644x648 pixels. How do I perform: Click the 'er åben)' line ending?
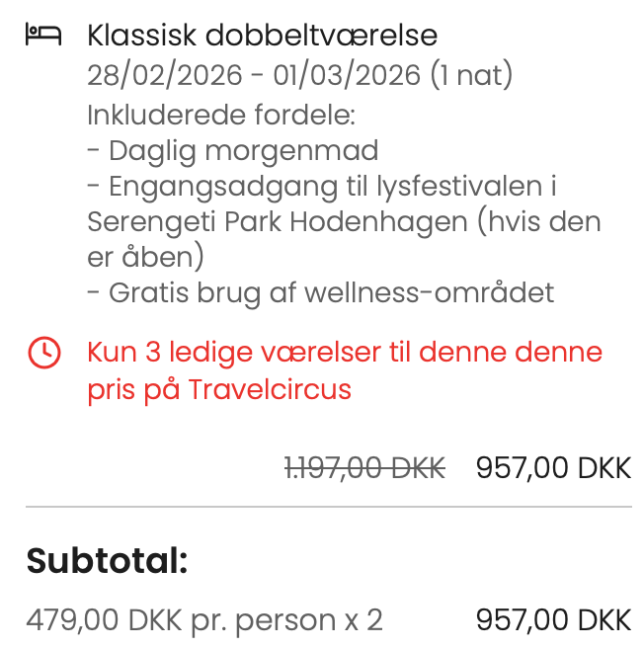[145, 257]
